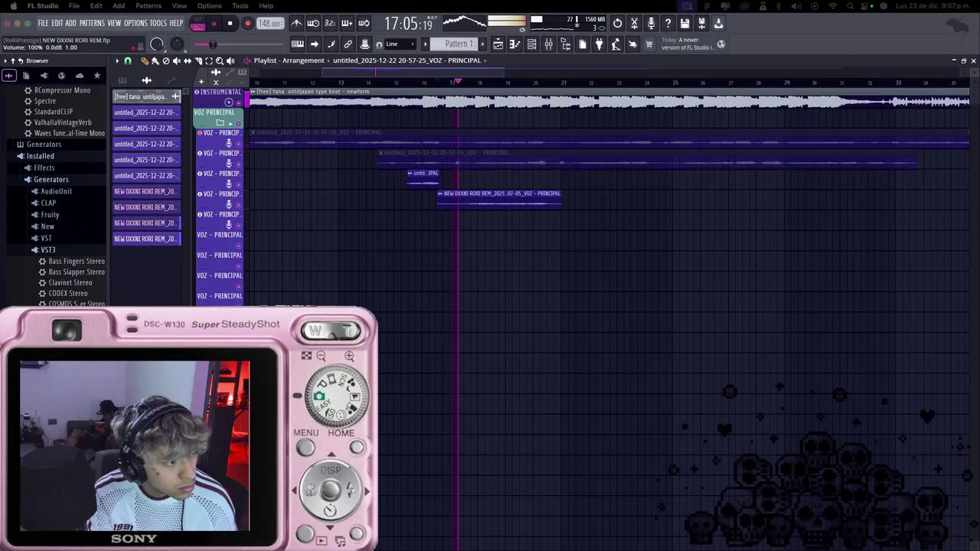980x551 pixels.
Task: Toggle multilink to controllers button
Action: [364, 44]
